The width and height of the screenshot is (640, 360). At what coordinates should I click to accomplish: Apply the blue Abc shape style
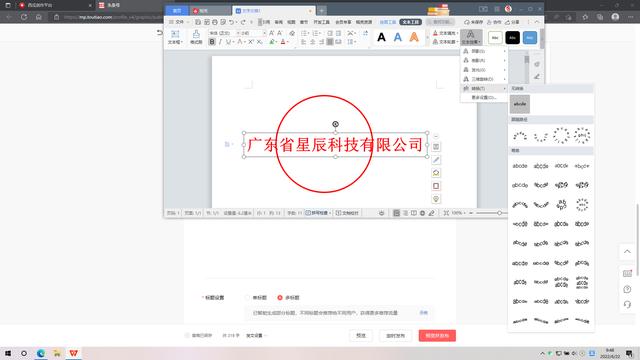click(530, 38)
